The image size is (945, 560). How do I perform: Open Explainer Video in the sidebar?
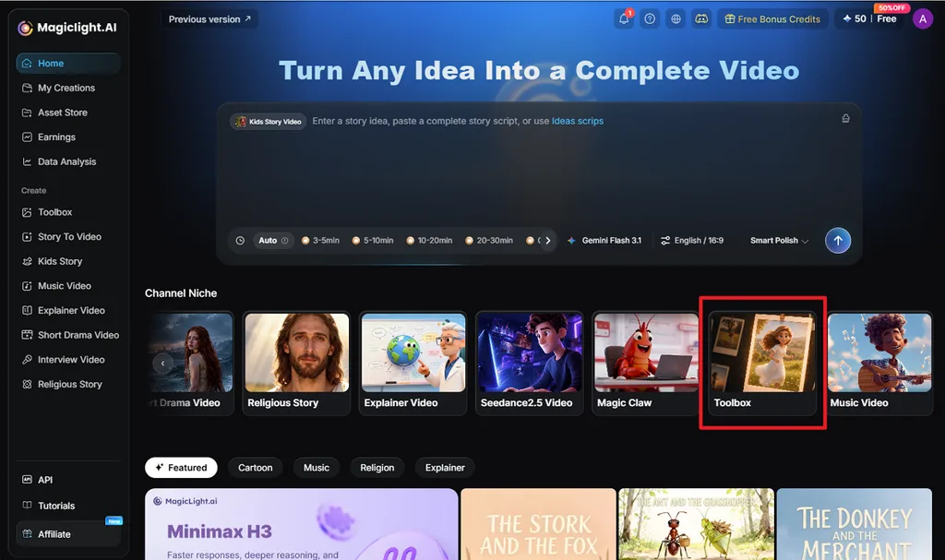tap(68, 310)
